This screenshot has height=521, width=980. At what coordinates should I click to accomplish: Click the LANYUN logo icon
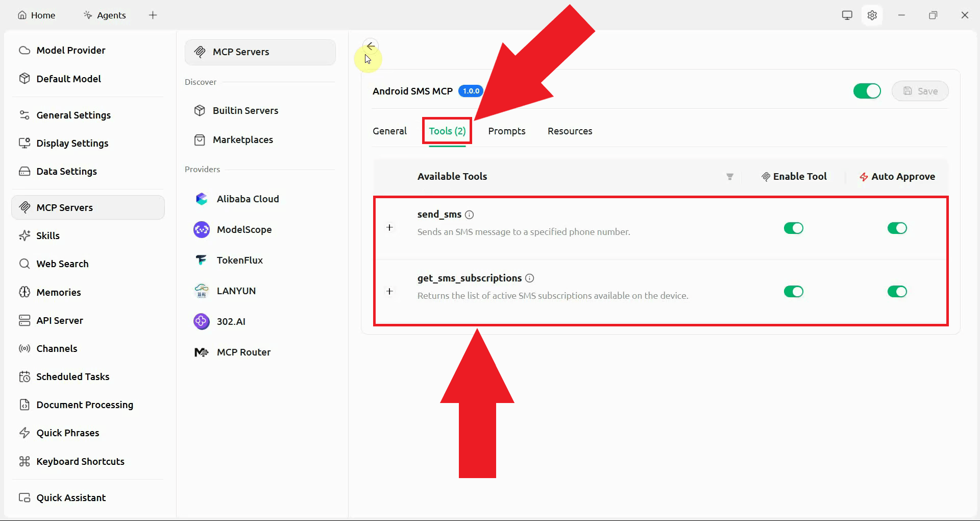[202, 291]
